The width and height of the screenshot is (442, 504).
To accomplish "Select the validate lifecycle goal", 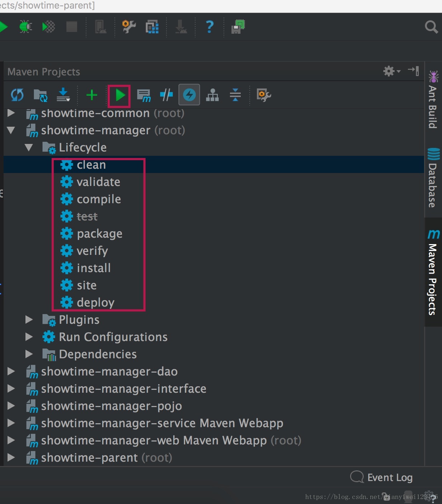I will [x=214, y=182].
